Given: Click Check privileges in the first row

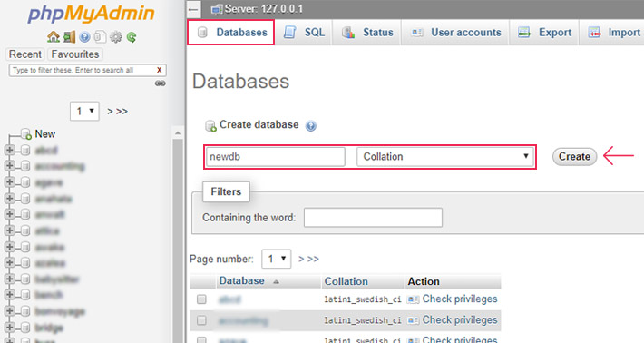Looking at the screenshot, I should coord(460,299).
